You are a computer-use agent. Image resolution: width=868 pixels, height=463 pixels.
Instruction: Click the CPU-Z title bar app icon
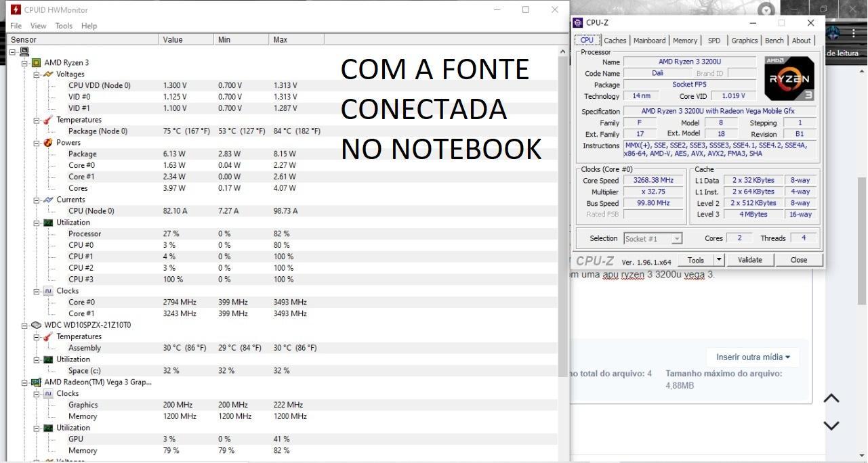[578, 22]
